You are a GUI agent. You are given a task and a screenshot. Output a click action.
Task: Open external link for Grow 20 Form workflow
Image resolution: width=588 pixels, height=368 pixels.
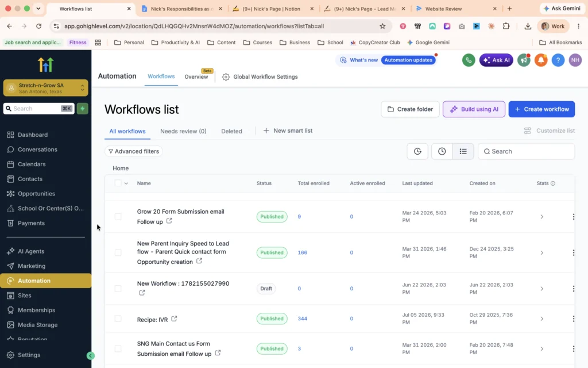(x=169, y=221)
